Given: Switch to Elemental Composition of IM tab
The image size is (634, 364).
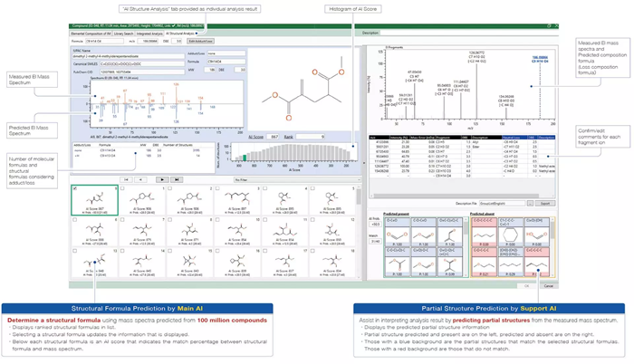Looking at the screenshot, I should coord(91,34).
